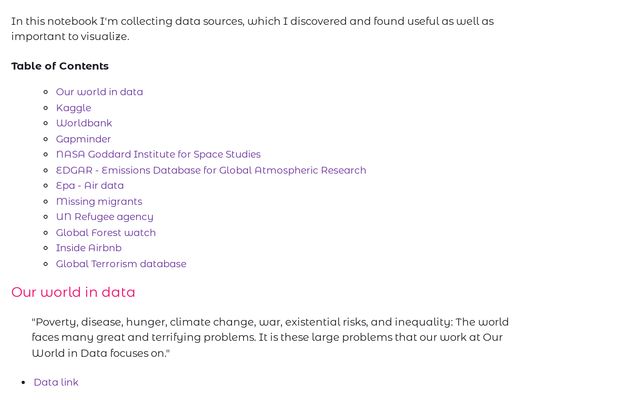The image size is (640, 400).
Task: Follow the Data link hyperlink
Action: [x=56, y=382]
